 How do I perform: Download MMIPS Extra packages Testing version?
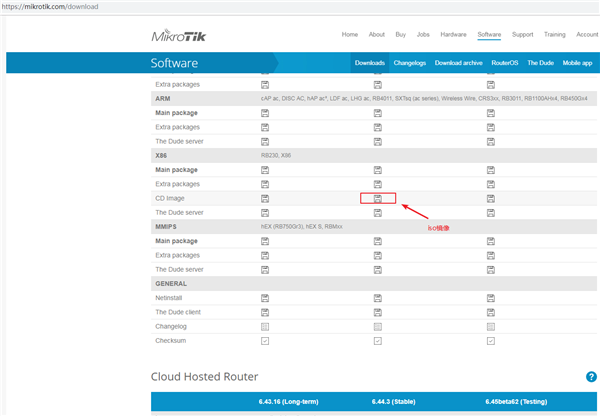pyautogui.click(x=491, y=255)
